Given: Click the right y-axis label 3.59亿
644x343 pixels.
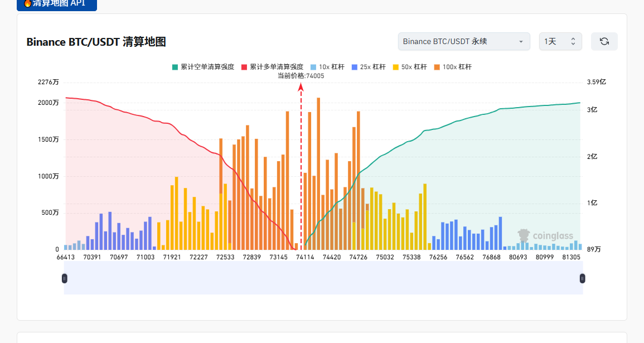Looking at the screenshot, I should 597,82.
